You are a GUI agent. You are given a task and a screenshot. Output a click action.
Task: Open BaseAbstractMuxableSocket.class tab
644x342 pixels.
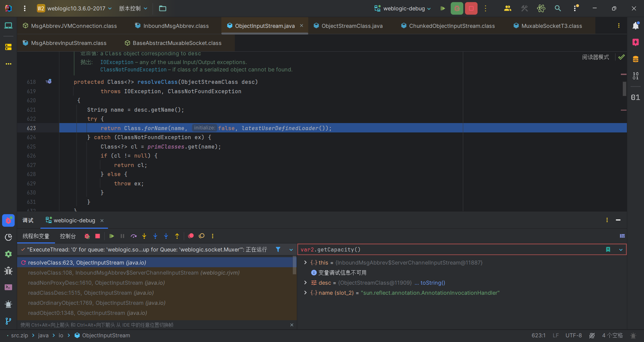click(173, 43)
